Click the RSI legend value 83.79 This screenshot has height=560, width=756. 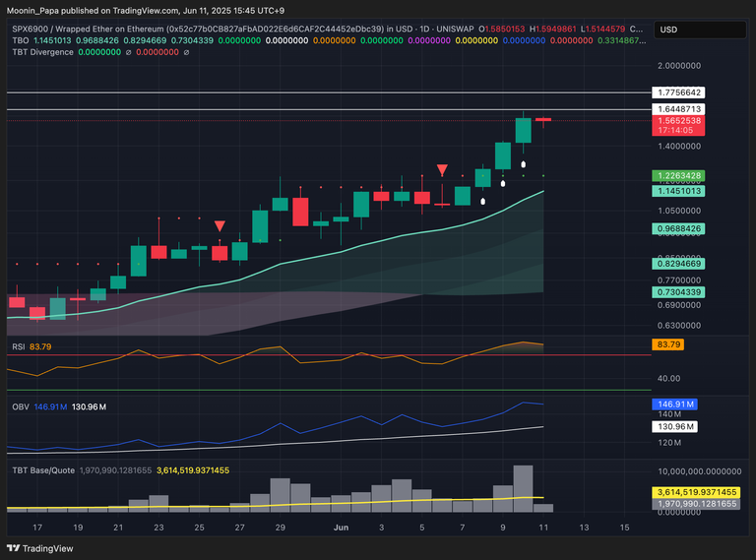click(x=40, y=346)
